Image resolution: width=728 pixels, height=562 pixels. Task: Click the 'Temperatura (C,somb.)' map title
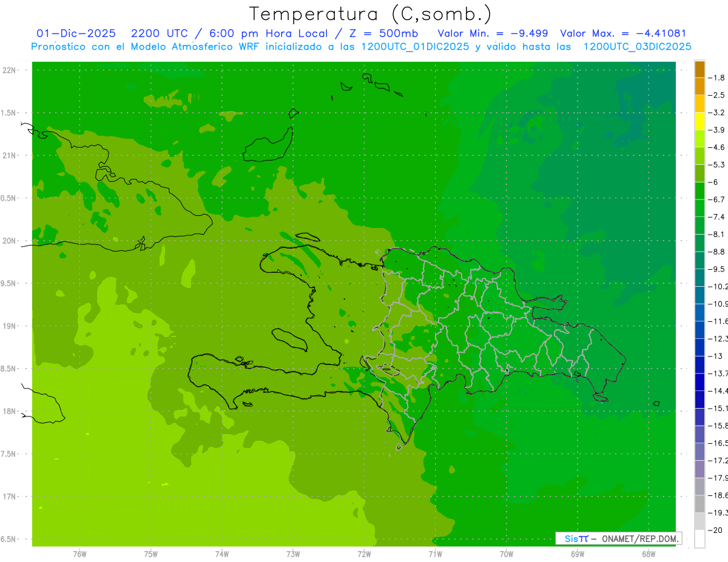pos(371,14)
